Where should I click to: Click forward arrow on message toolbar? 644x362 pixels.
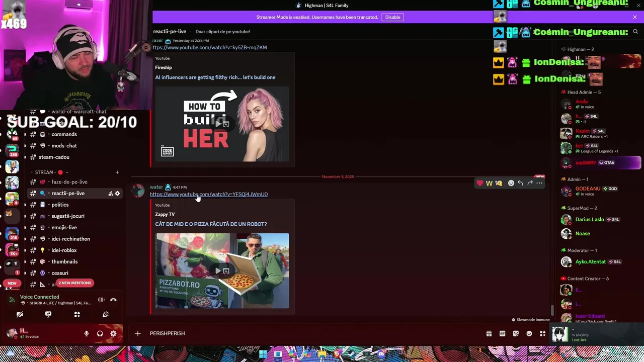tap(530, 183)
